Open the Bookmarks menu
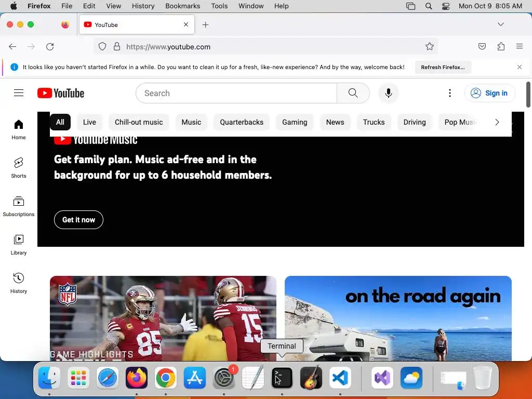Image resolution: width=532 pixels, height=399 pixels. click(182, 6)
